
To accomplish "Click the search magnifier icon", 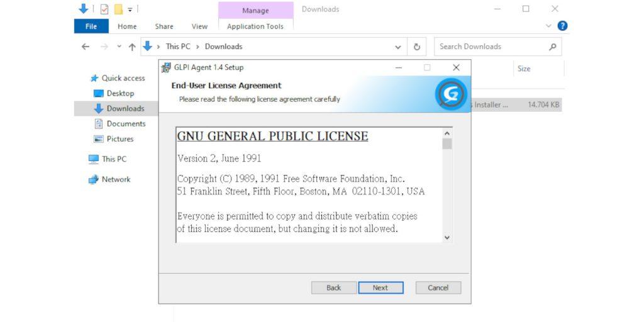I will 553,47.
